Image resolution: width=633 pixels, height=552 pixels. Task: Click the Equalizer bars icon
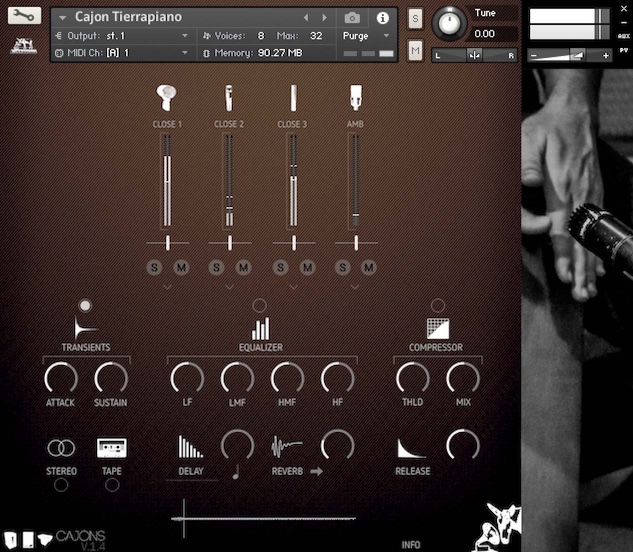click(260, 328)
